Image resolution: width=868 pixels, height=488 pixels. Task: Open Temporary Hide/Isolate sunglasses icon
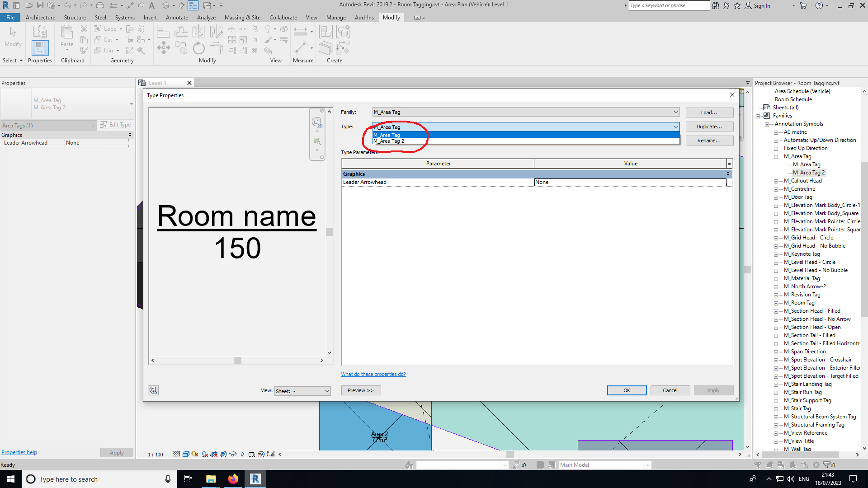click(x=233, y=454)
